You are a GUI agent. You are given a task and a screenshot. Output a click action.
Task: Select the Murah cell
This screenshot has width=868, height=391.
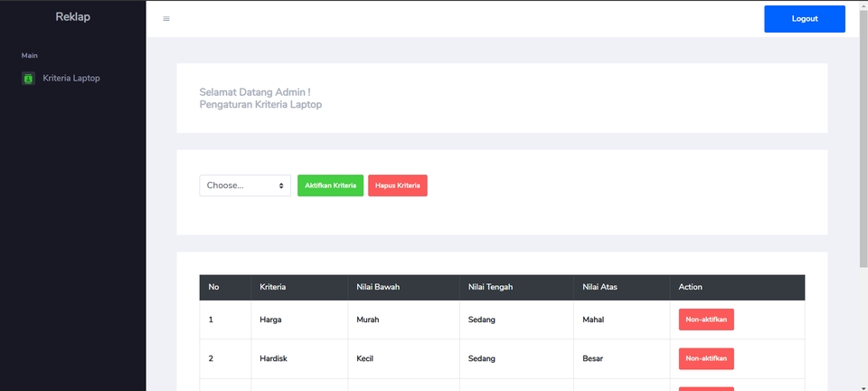tap(403, 319)
